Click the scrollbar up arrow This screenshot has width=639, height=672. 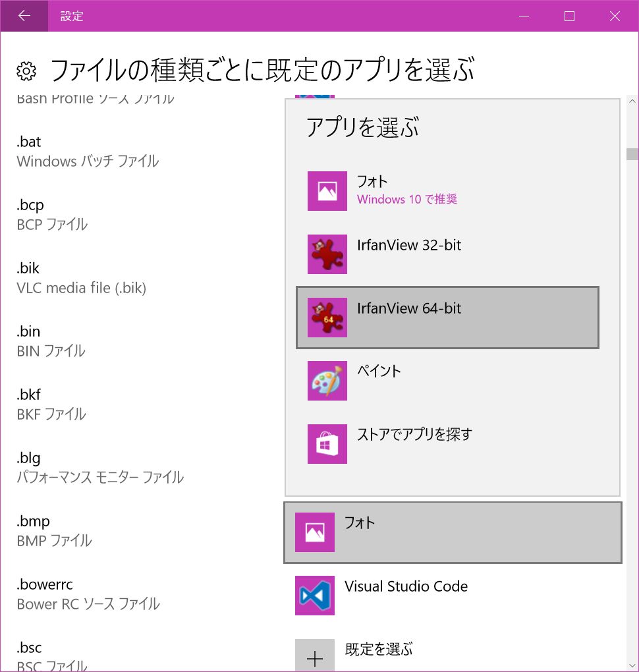tap(632, 101)
